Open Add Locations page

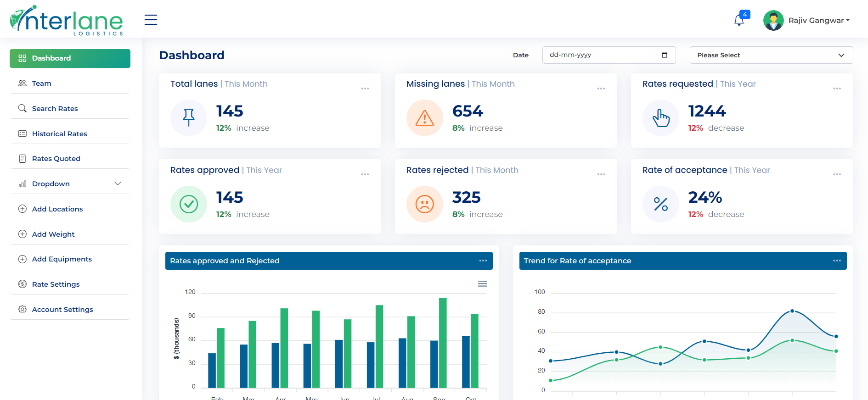pyautogui.click(x=70, y=209)
